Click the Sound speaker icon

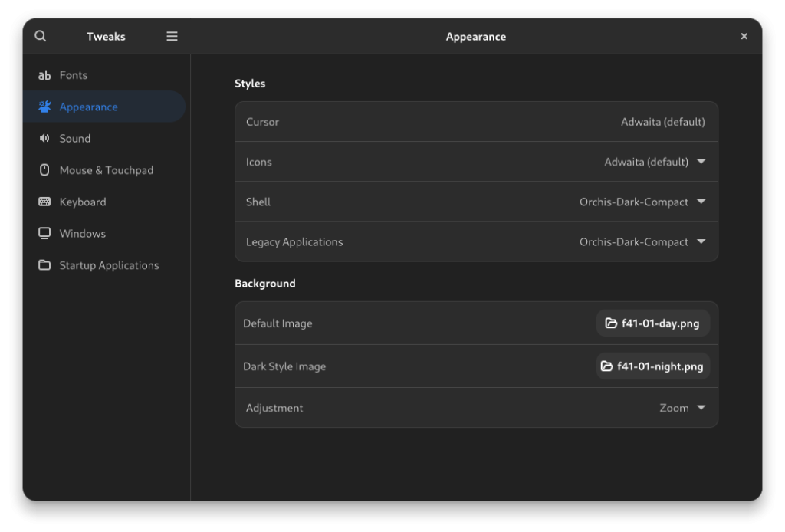[44, 139]
